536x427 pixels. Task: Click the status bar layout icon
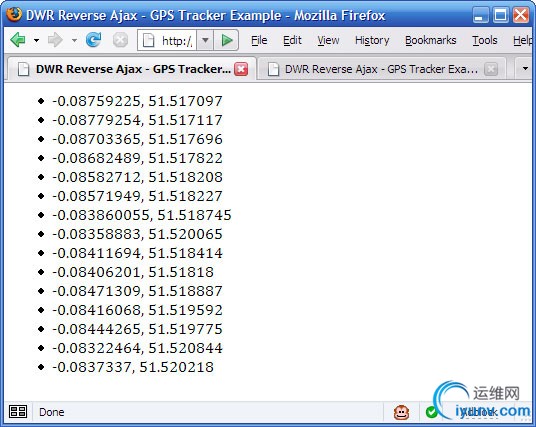[18, 411]
